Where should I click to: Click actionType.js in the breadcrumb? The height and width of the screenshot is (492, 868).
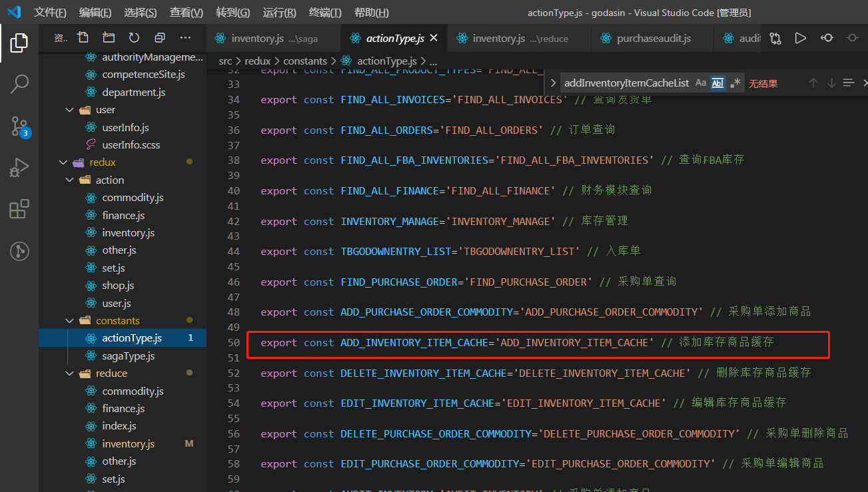(x=387, y=61)
